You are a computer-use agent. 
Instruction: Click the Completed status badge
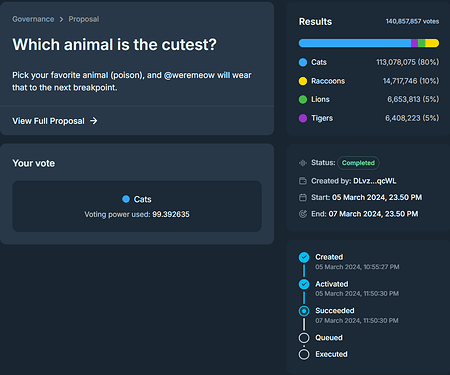358,163
